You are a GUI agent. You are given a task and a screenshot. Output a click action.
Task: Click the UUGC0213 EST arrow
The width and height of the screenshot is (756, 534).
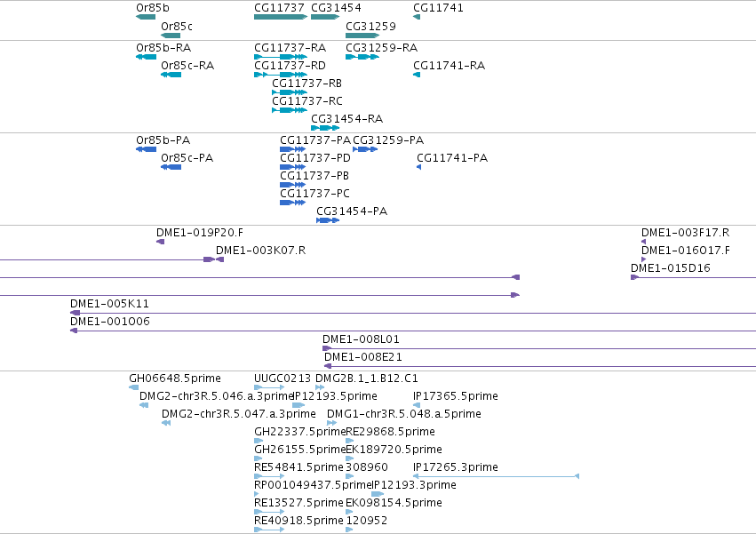pos(269,387)
